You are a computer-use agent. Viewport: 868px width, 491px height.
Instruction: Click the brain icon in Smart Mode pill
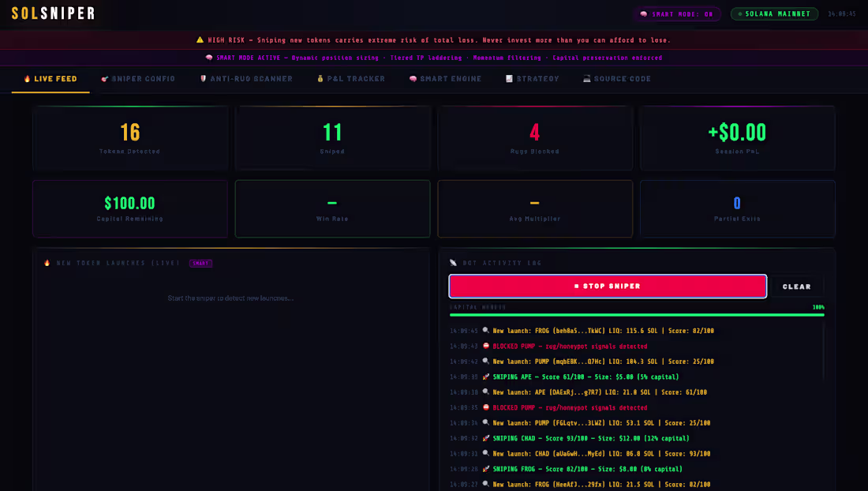coord(643,14)
